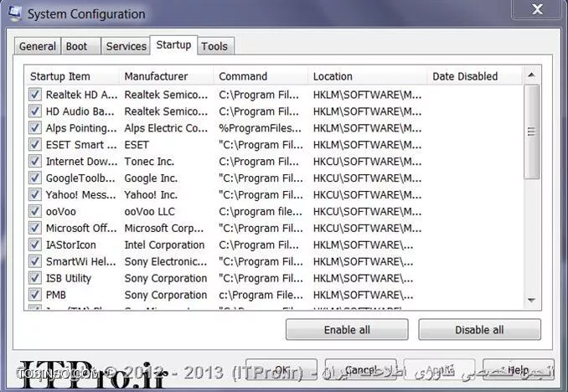This screenshot has width=568, height=392.
Task: Select the Tonec Inc. manufacturer cell
Action: point(149,161)
